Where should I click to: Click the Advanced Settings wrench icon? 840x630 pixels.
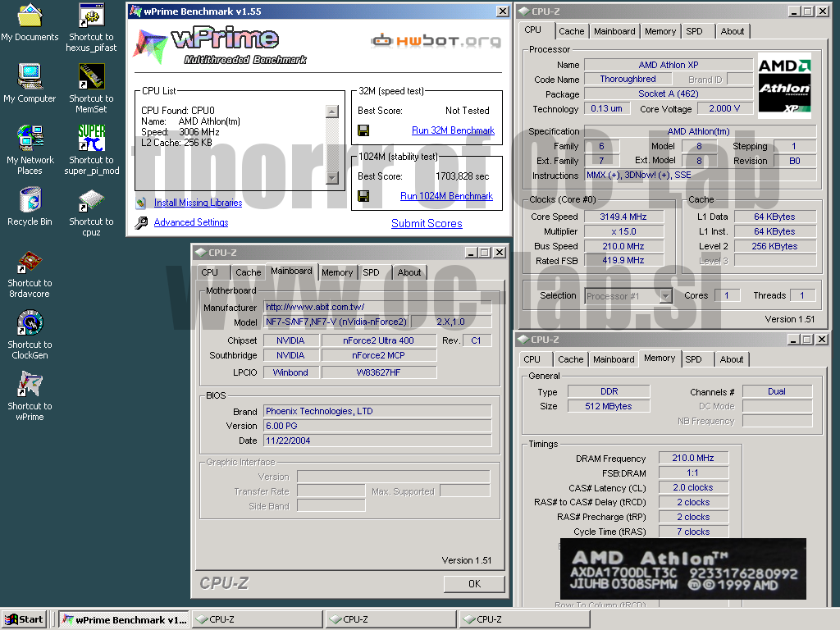click(141, 222)
